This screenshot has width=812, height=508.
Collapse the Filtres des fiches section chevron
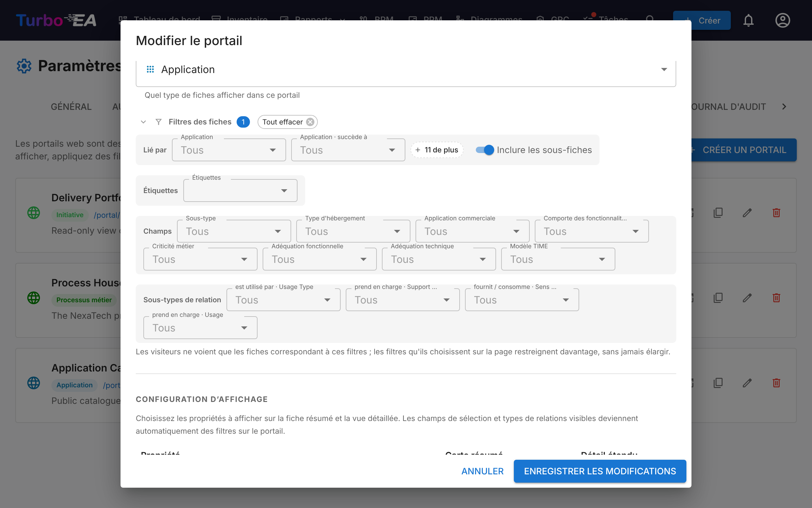tap(143, 122)
